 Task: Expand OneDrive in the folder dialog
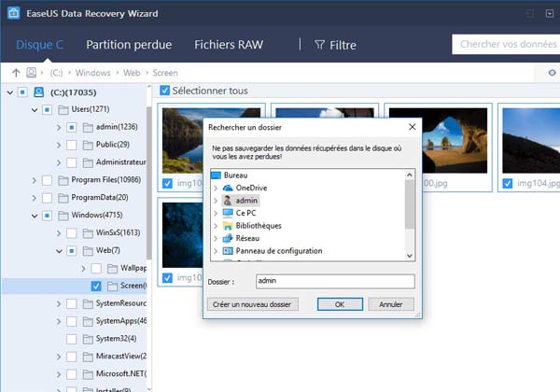216,188
